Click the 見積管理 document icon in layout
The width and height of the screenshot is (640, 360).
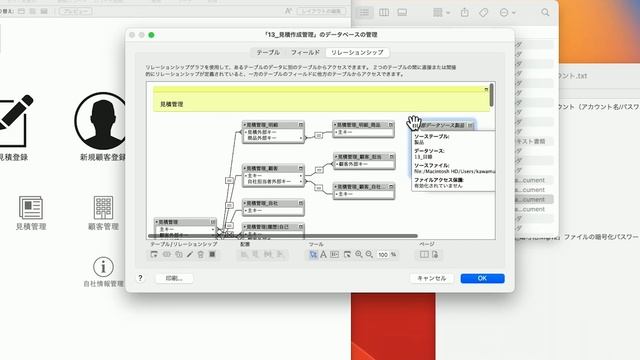click(x=31, y=207)
